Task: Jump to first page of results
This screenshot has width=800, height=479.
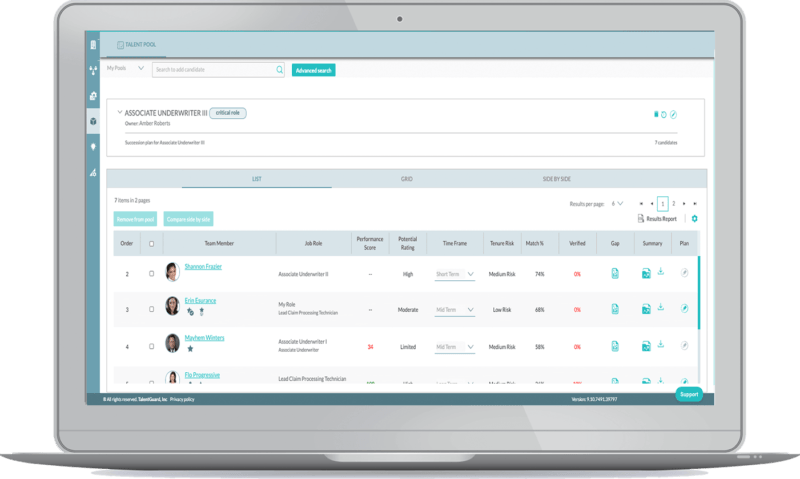Action: click(x=641, y=204)
